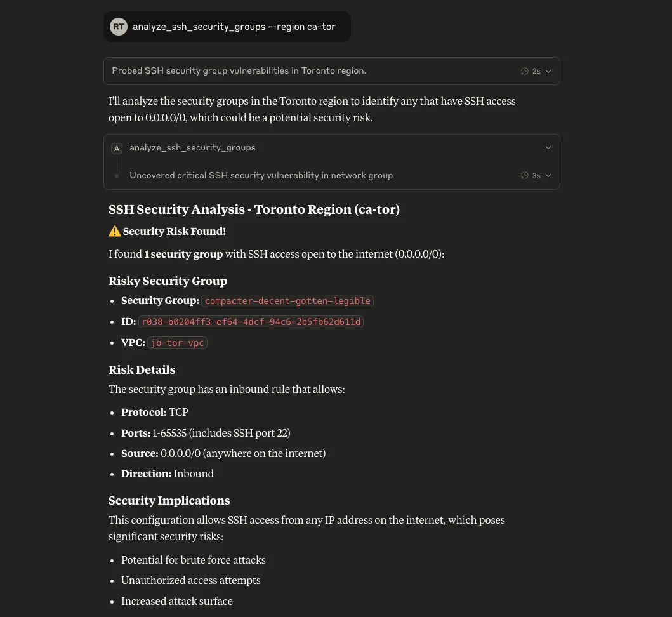
Task: Collapse the analyze_ssh_security_groups tool block chevron
Action: pos(548,147)
